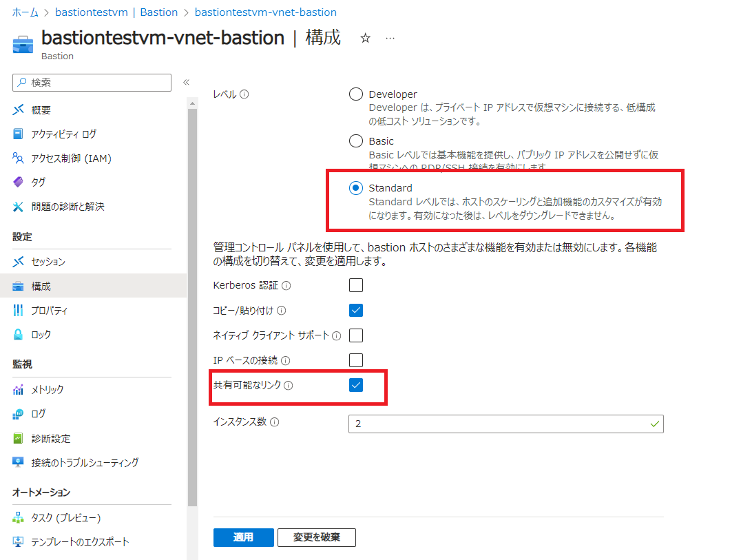The width and height of the screenshot is (741, 560).
Task: Open アクティビティ ログ from the sidebar
Action: (64, 134)
